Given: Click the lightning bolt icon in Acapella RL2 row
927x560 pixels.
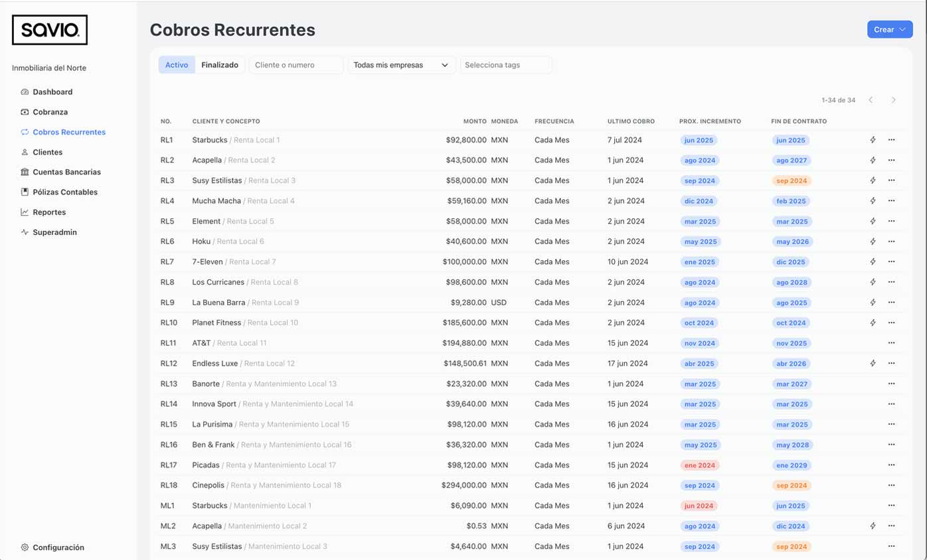Looking at the screenshot, I should tap(873, 161).
